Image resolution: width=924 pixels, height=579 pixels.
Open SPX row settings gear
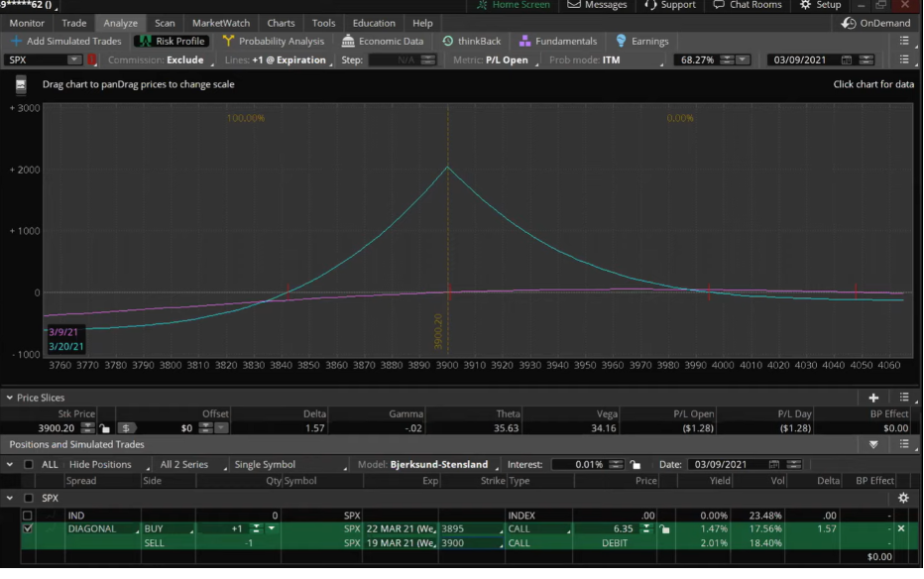tap(902, 498)
